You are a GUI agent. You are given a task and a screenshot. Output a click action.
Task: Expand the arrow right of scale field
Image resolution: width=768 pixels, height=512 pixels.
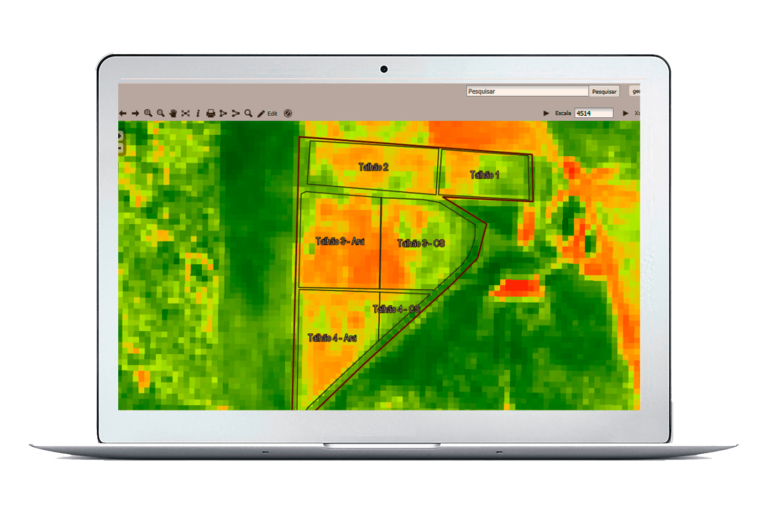[x=626, y=114]
